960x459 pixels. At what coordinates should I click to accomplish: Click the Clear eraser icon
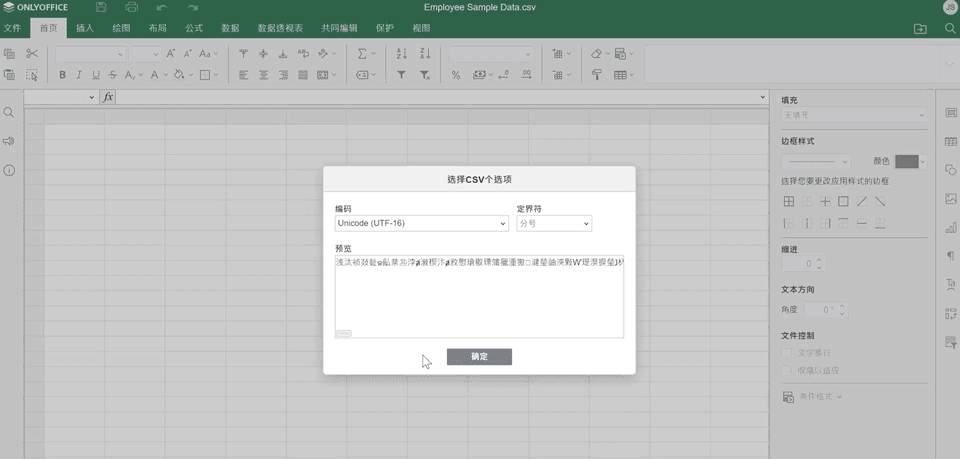pos(596,54)
